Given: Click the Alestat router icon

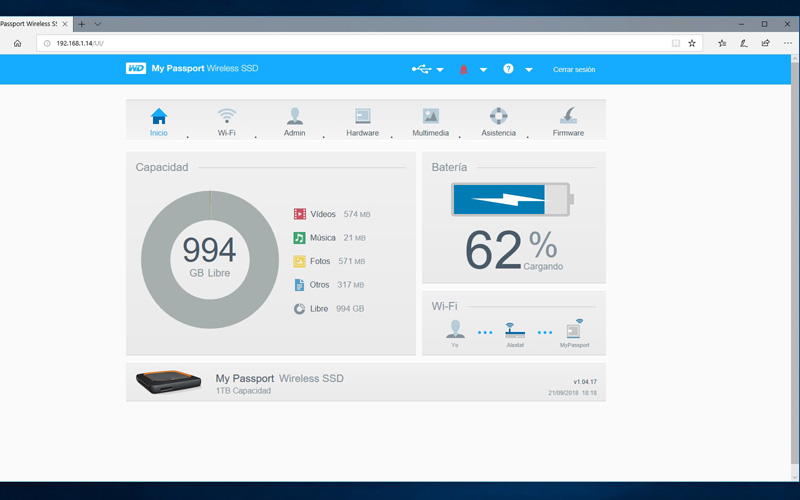Looking at the screenshot, I should (515, 330).
